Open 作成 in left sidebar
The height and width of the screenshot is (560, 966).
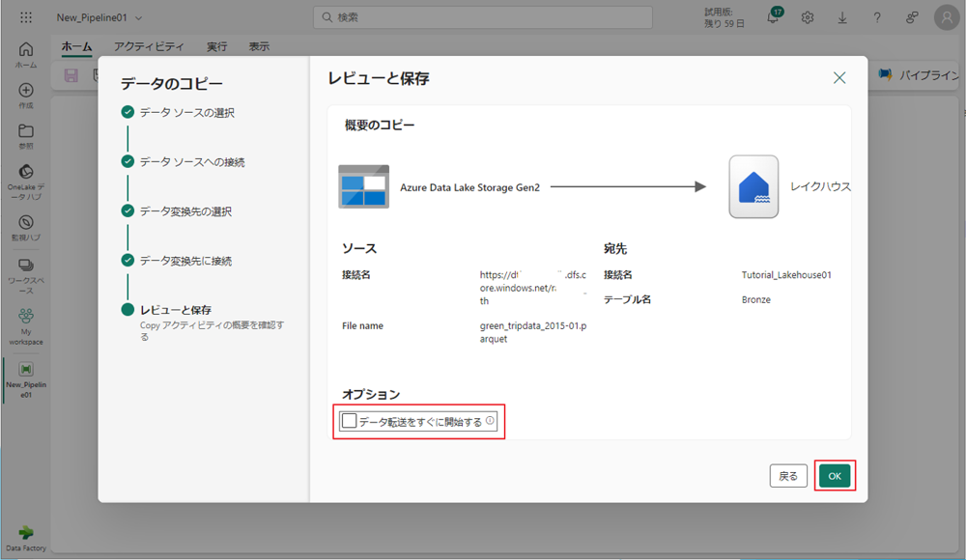tap(26, 95)
